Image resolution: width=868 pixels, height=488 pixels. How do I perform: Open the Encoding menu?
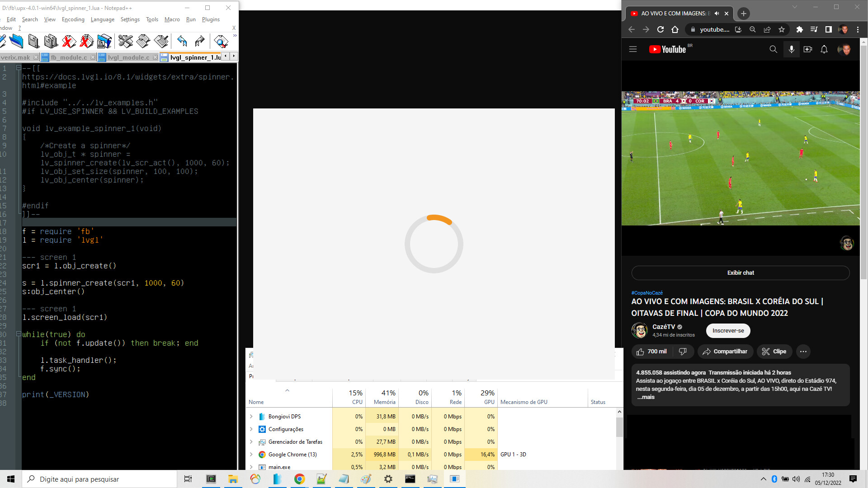click(73, 19)
